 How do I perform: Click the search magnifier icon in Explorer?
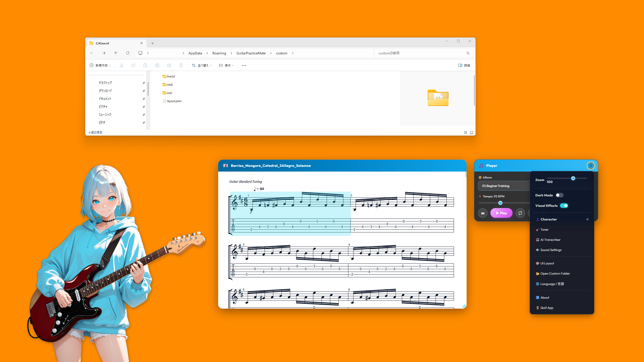pyautogui.click(x=468, y=53)
